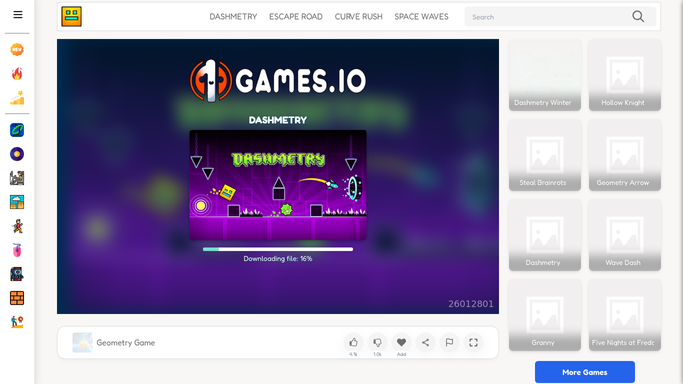This screenshot has height=384, width=683.
Task: Open ESCAPE ROAD in top navigation
Action: [296, 17]
